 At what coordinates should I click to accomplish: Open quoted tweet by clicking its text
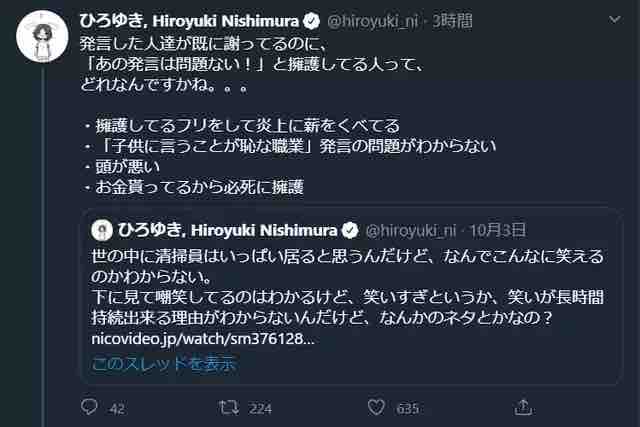340,287
